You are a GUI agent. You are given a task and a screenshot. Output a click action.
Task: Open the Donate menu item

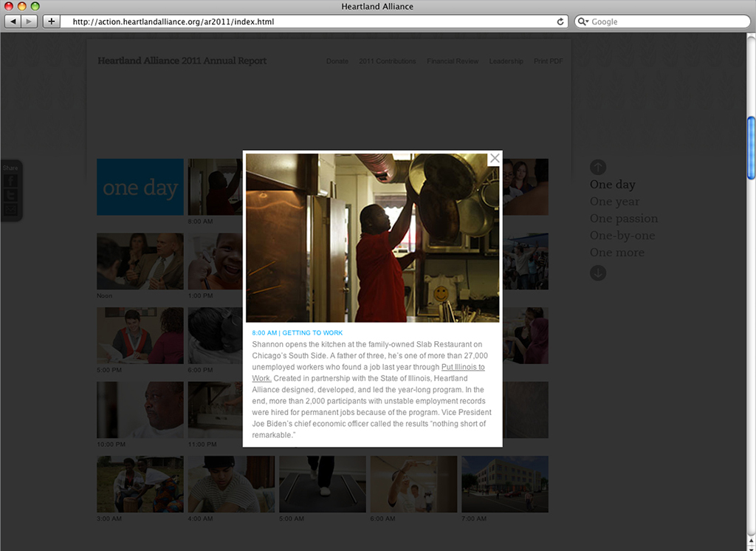click(337, 61)
